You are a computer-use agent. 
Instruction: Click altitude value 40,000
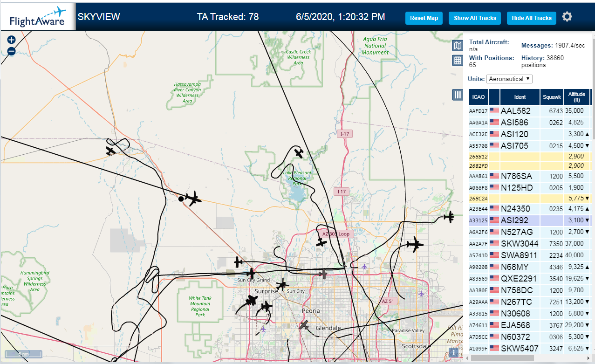tap(574, 255)
